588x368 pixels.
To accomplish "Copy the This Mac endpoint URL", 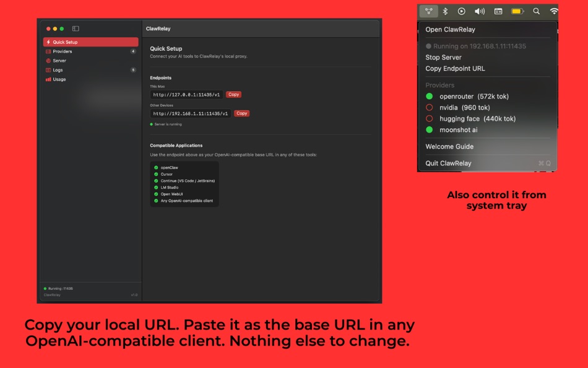I will click(233, 94).
